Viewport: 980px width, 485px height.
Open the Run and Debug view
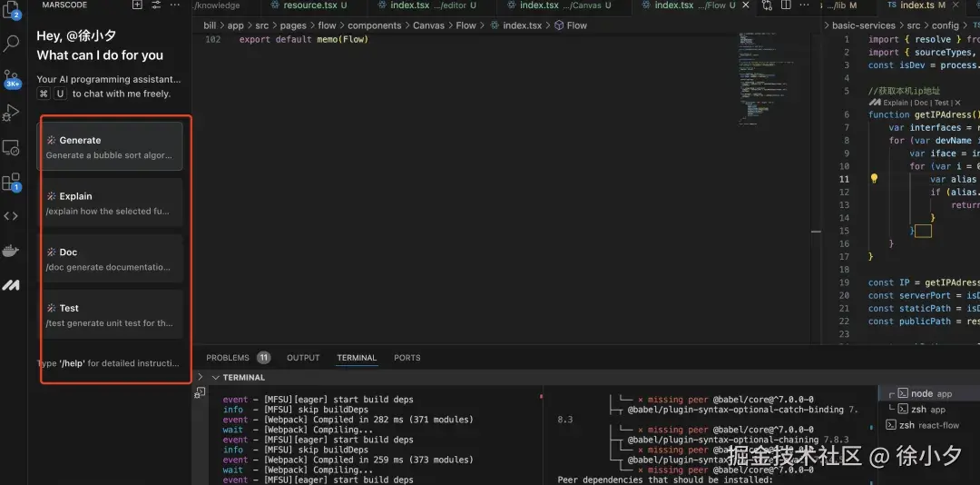tap(11, 113)
